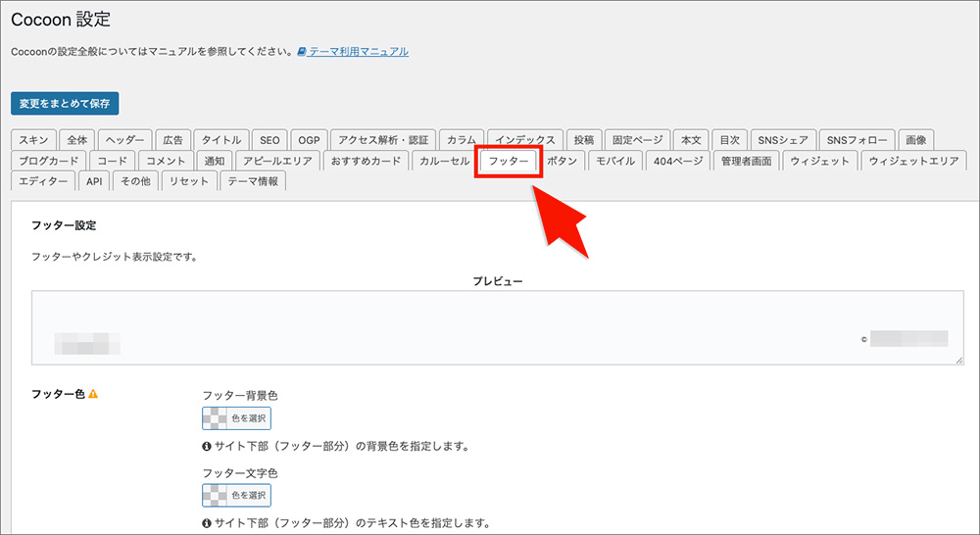This screenshot has width=980, height=535.
Task: Click info icon beside テキスト色を指定します
Action: [x=206, y=523]
